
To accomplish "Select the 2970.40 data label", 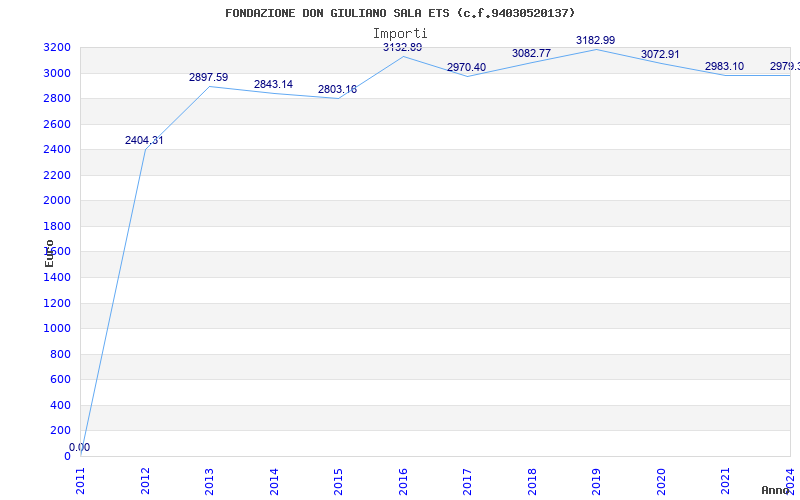I will tap(466, 67).
